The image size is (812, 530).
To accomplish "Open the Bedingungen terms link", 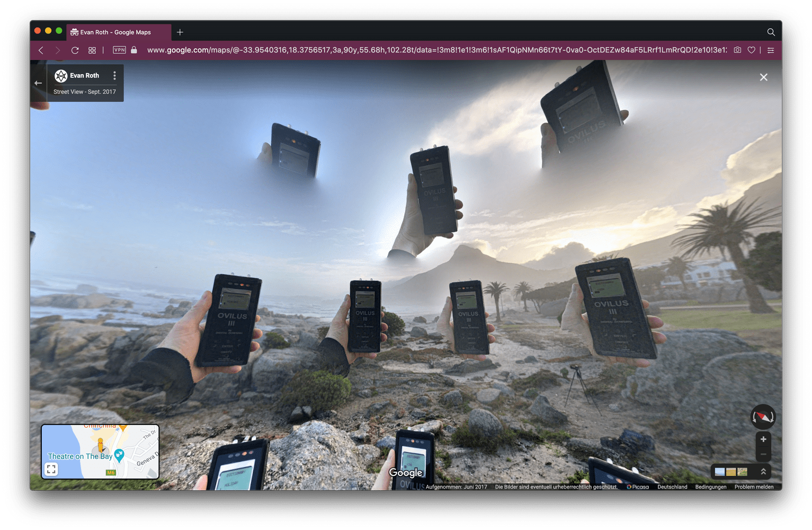I will 711,487.
